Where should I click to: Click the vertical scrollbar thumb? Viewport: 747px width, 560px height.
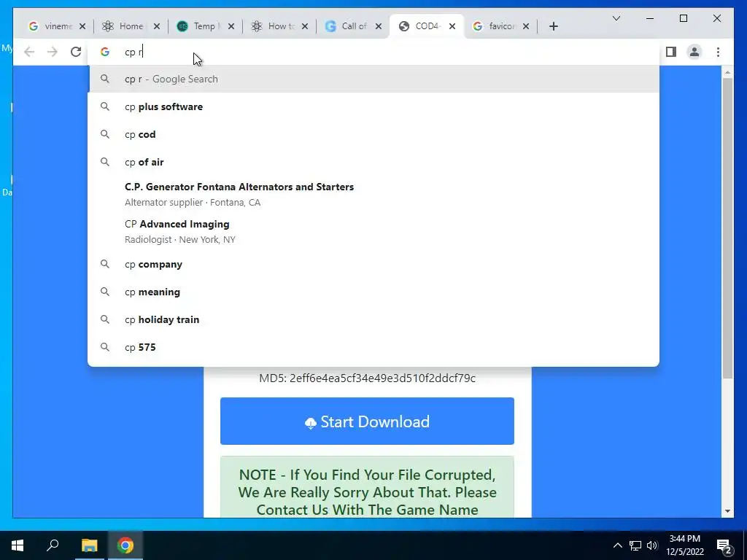[x=727, y=228]
